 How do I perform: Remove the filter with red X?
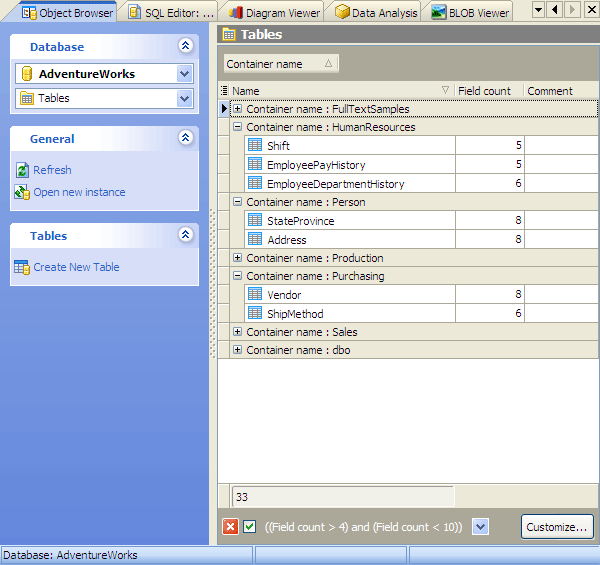pyautogui.click(x=230, y=527)
